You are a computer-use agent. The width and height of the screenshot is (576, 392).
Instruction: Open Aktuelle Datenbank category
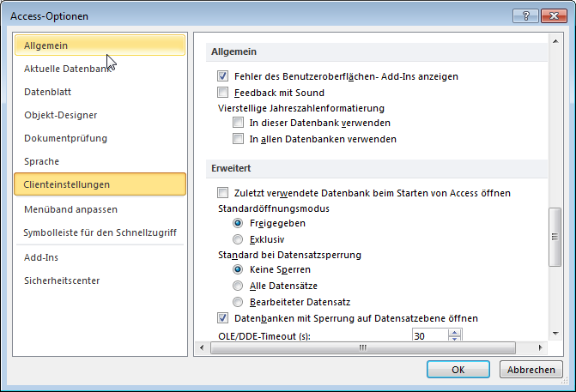point(69,68)
